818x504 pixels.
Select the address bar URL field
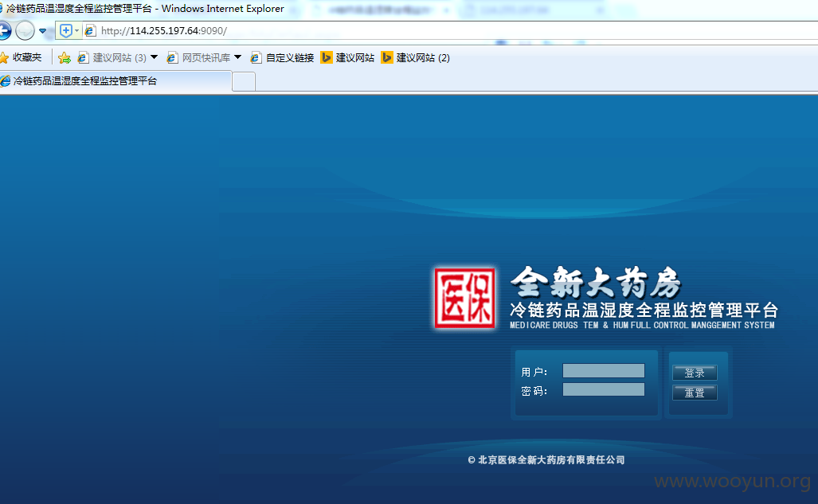tap(448, 31)
